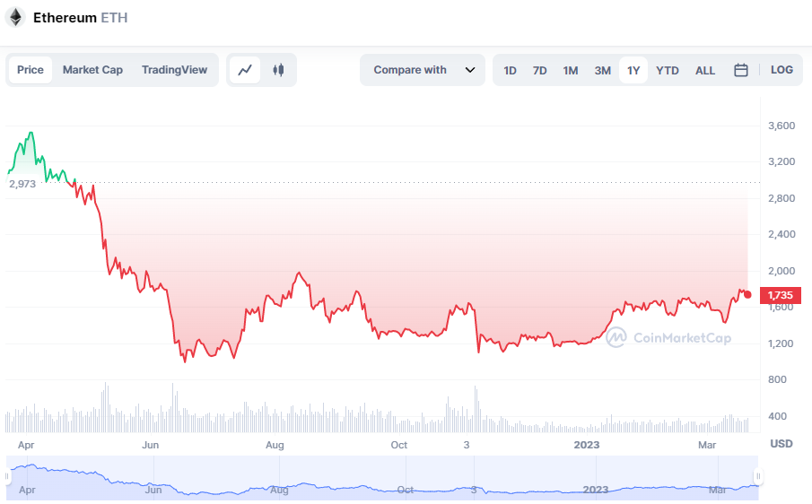
Task: Switch to line chart view icon
Action: point(245,70)
